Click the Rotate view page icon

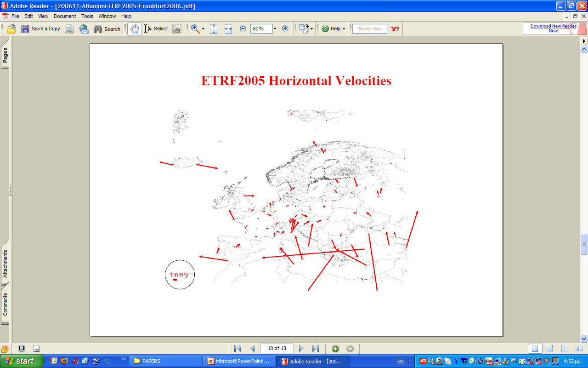(x=304, y=29)
